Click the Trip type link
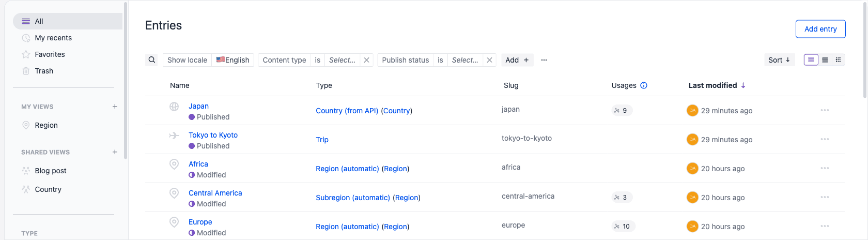868x240 pixels. pyautogui.click(x=322, y=140)
